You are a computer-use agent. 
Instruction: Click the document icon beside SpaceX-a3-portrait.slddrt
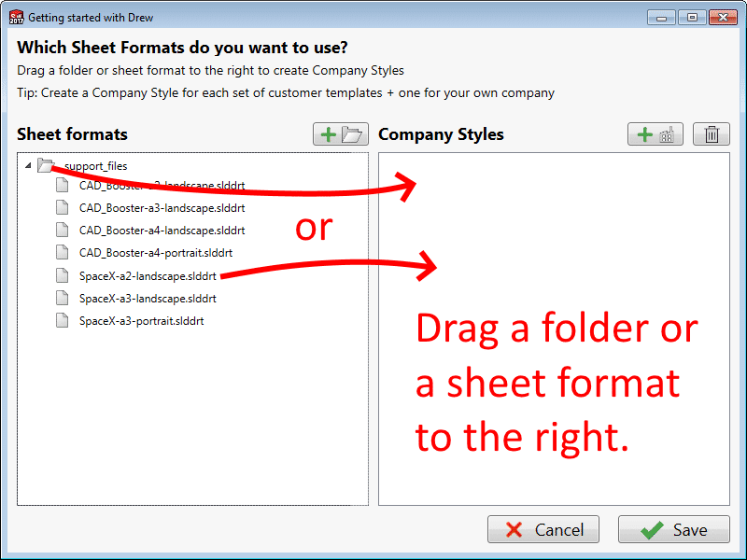tap(62, 320)
